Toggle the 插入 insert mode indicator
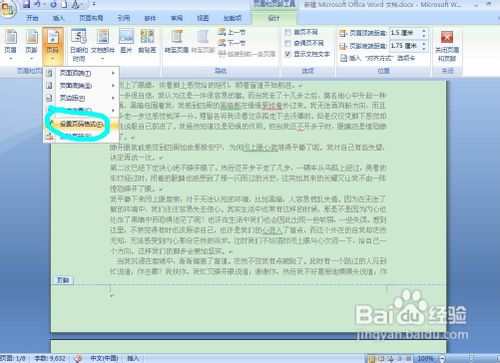 point(133,358)
